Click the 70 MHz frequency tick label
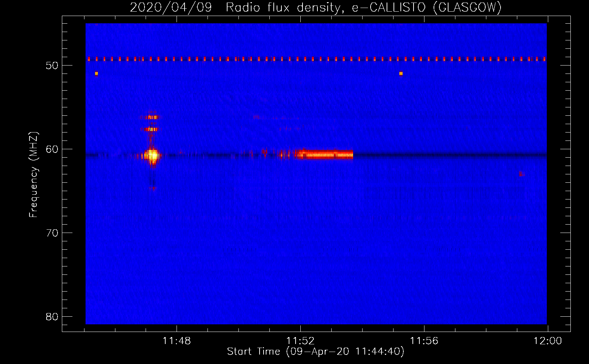Screen dimensions: 589x364 tap(52, 233)
